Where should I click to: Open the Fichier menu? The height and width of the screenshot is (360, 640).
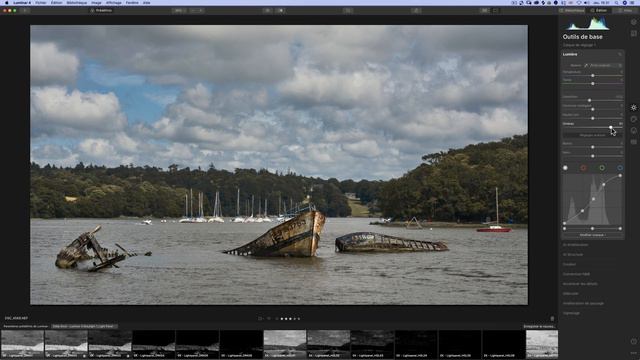pos(41,2)
